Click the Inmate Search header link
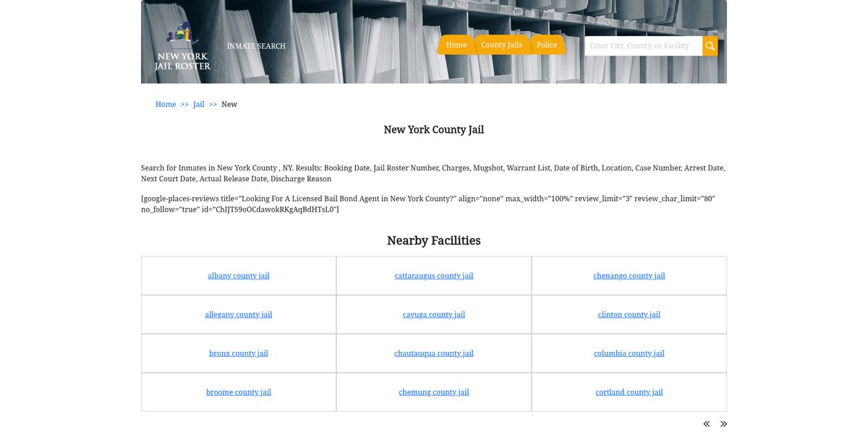The image size is (868, 448). pos(256,46)
